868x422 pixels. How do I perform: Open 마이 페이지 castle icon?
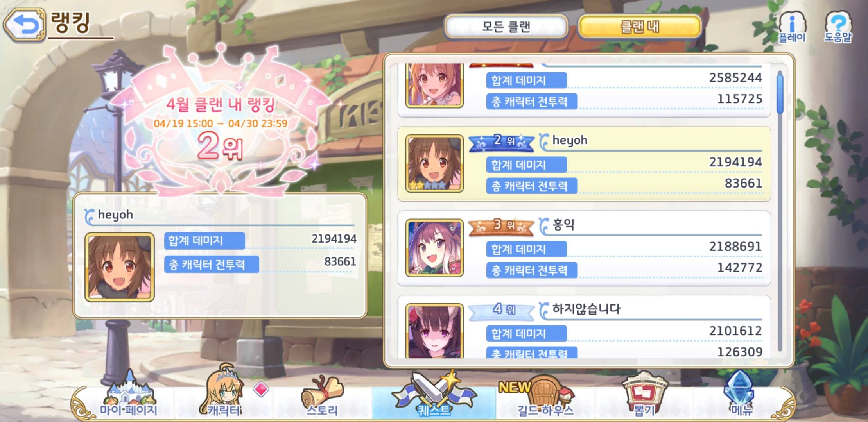[128, 395]
